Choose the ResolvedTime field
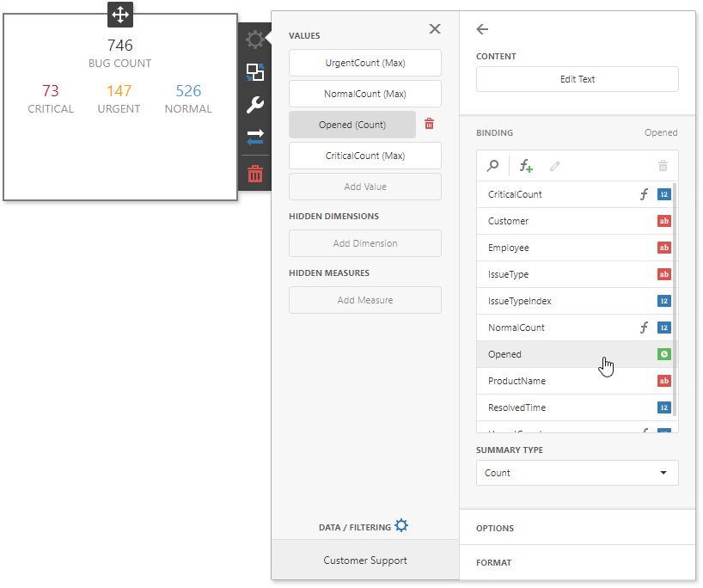The width and height of the screenshot is (703, 588). point(575,407)
